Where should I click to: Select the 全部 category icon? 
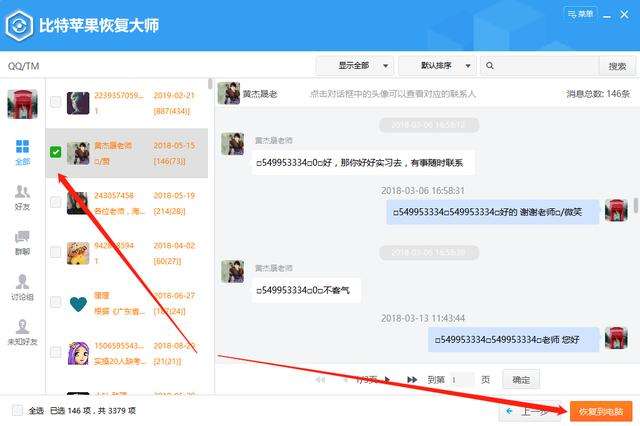[x=22, y=152]
